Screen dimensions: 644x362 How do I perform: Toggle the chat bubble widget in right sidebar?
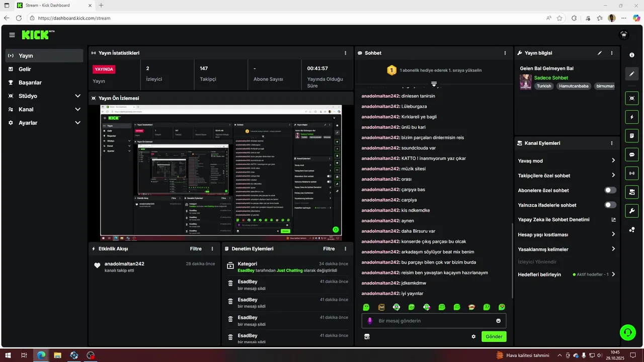tap(632, 154)
